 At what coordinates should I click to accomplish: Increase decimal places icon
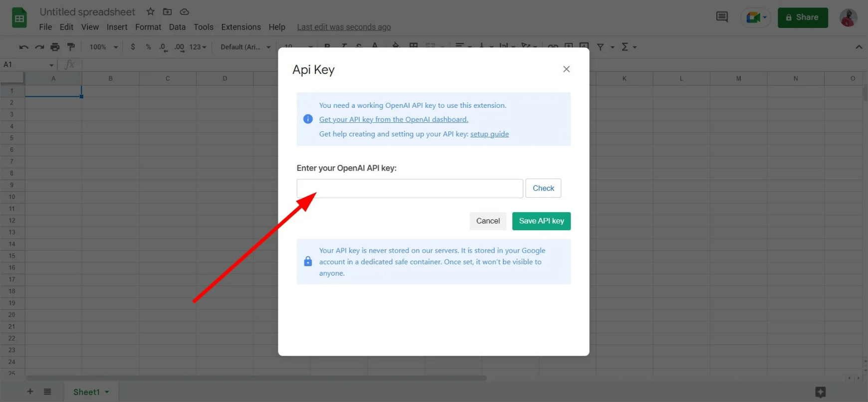(x=179, y=47)
